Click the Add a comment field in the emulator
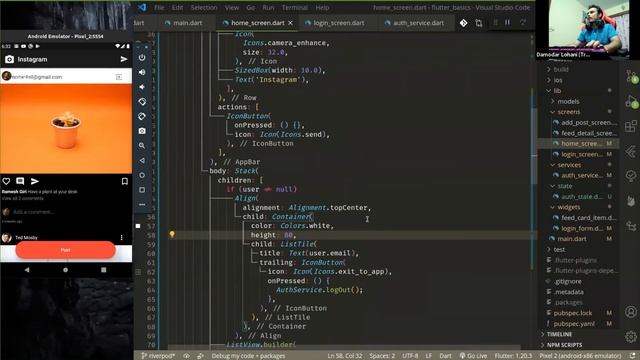This screenshot has width=640, height=360. [x=33, y=212]
